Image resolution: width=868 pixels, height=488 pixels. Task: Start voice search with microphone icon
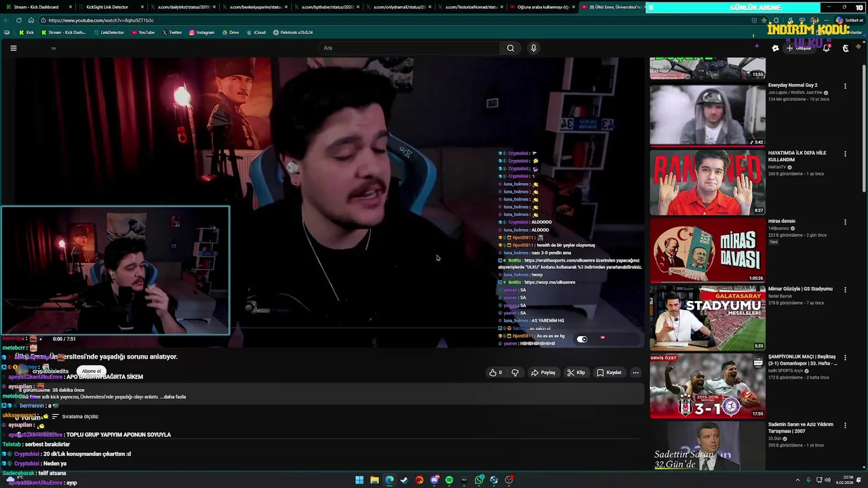pyautogui.click(x=534, y=48)
